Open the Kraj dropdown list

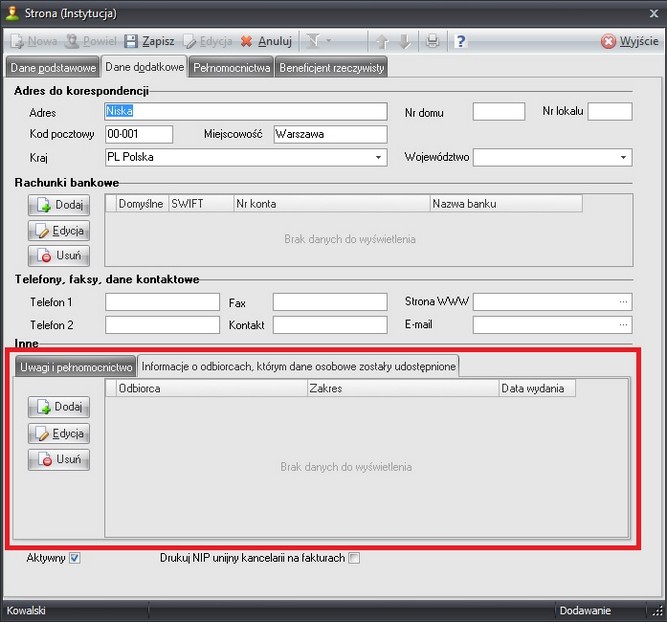click(x=379, y=158)
